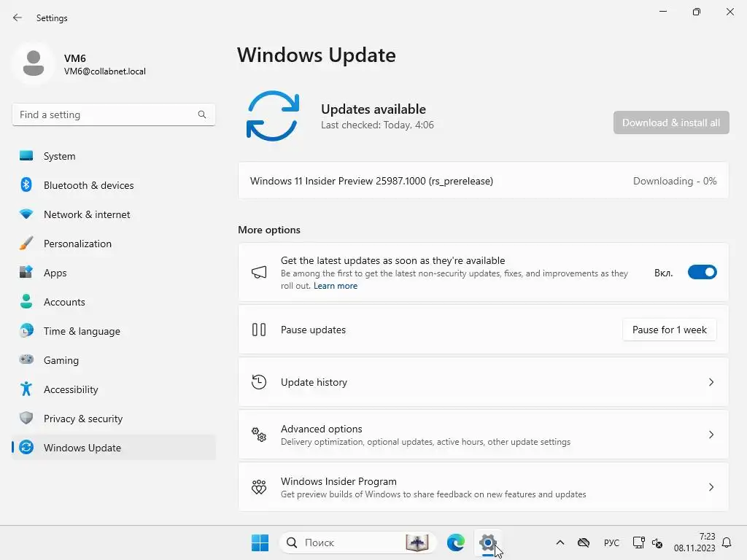The width and height of the screenshot is (747, 560).
Task: Click the book illustration in taskbar search
Action: (x=417, y=542)
